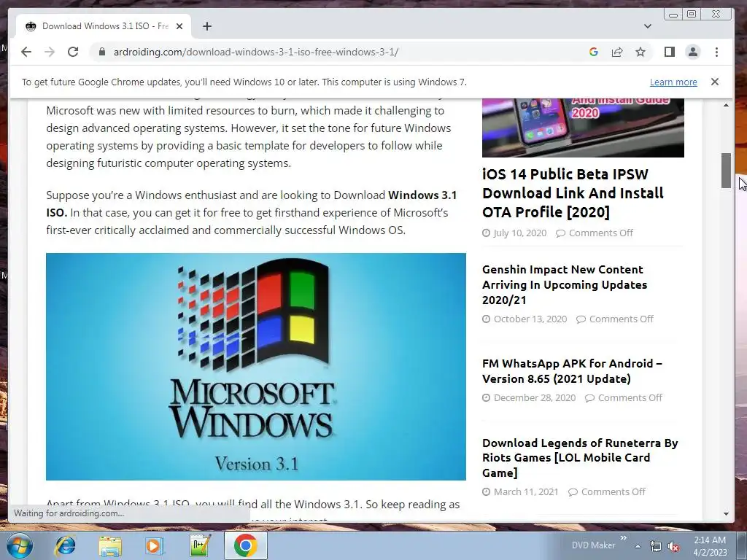The image size is (747, 560).
Task: Click the scrollbar up arrow
Action: click(x=726, y=105)
